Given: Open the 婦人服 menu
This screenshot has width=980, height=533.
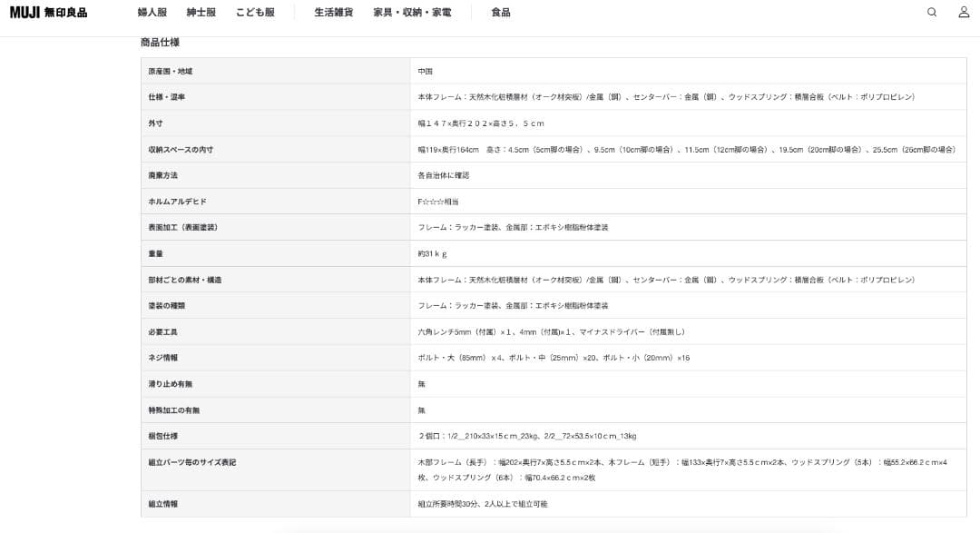Looking at the screenshot, I should [152, 13].
